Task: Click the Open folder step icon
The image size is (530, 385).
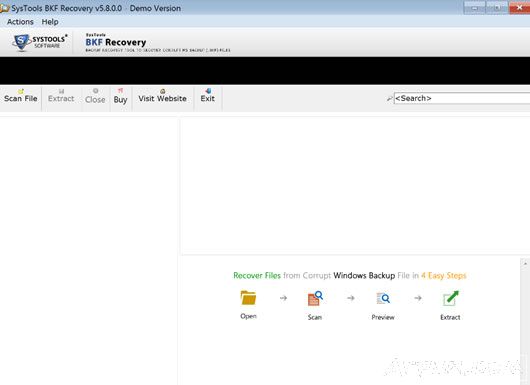Action: click(248, 298)
